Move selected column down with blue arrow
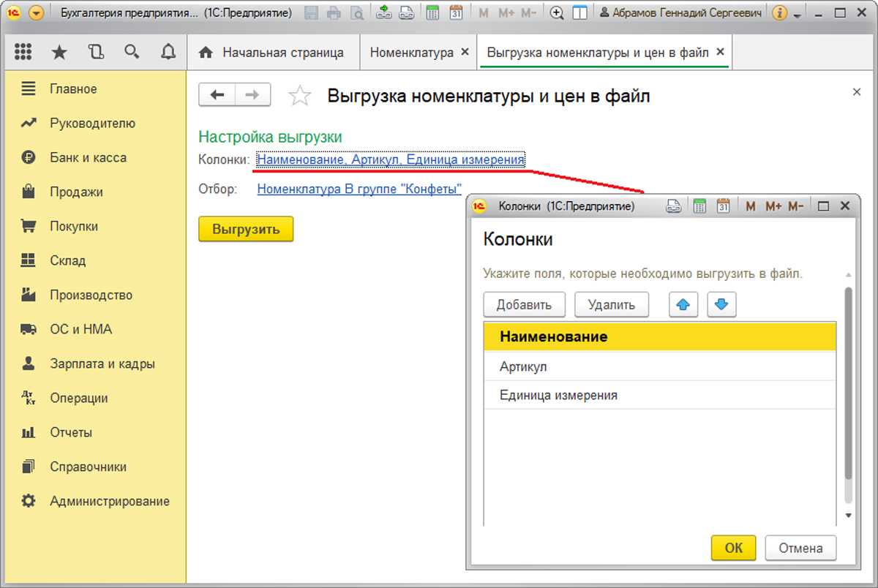Image resolution: width=878 pixels, height=588 pixels. point(721,305)
